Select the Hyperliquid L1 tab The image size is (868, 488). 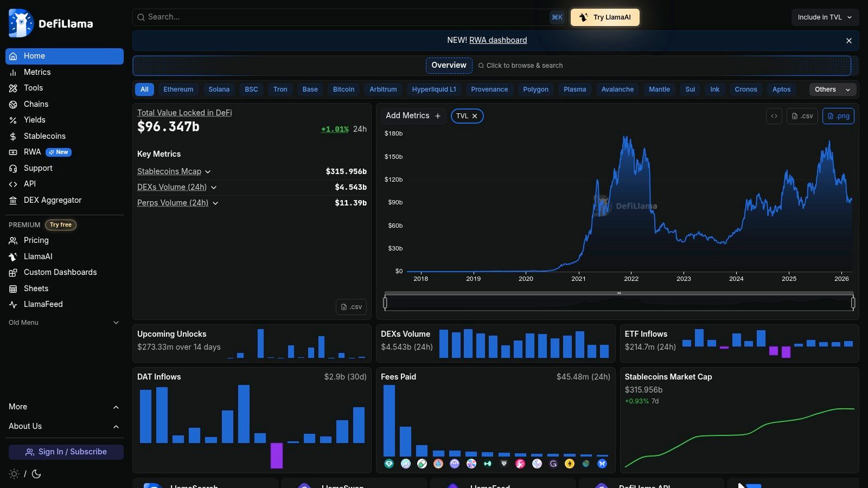click(x=434, y=89)
